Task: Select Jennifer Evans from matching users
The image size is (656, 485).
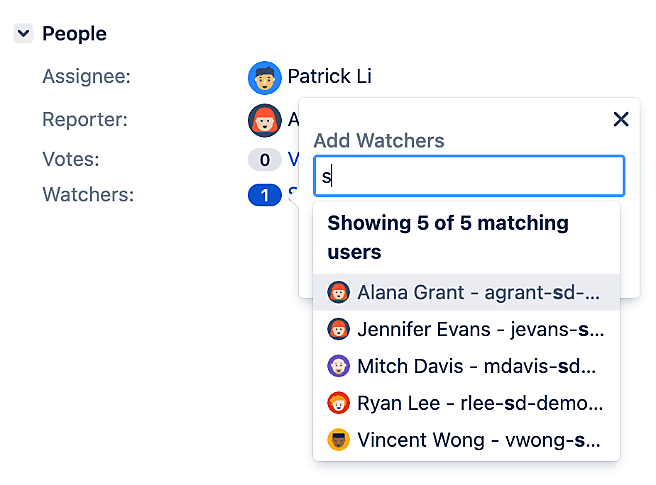Action: (x=466, y=329)
